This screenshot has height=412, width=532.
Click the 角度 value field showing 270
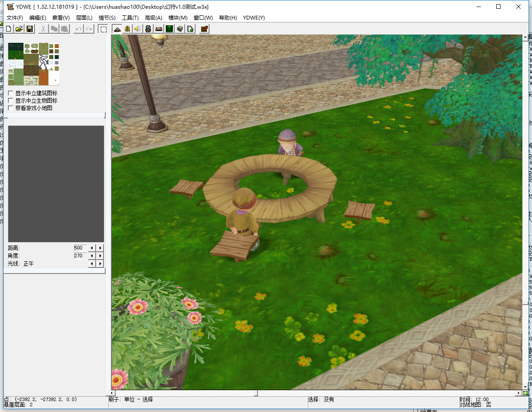point(80,256)
